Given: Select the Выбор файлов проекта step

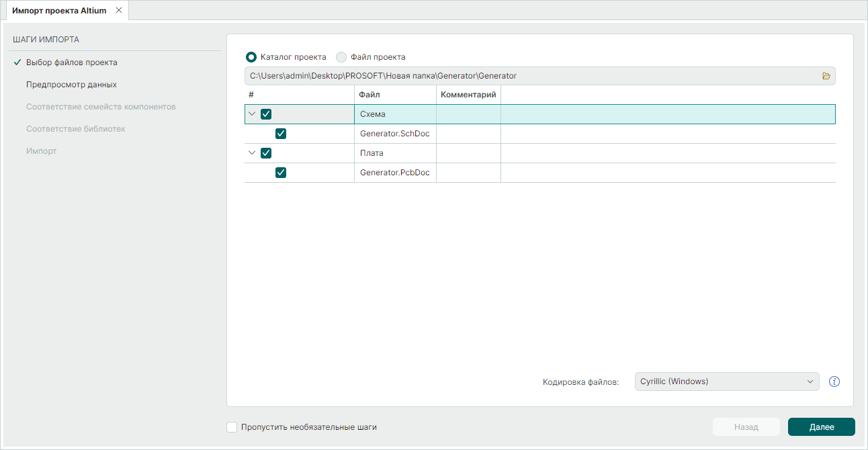Looking at the screenshot, I should tap(71, 62).
